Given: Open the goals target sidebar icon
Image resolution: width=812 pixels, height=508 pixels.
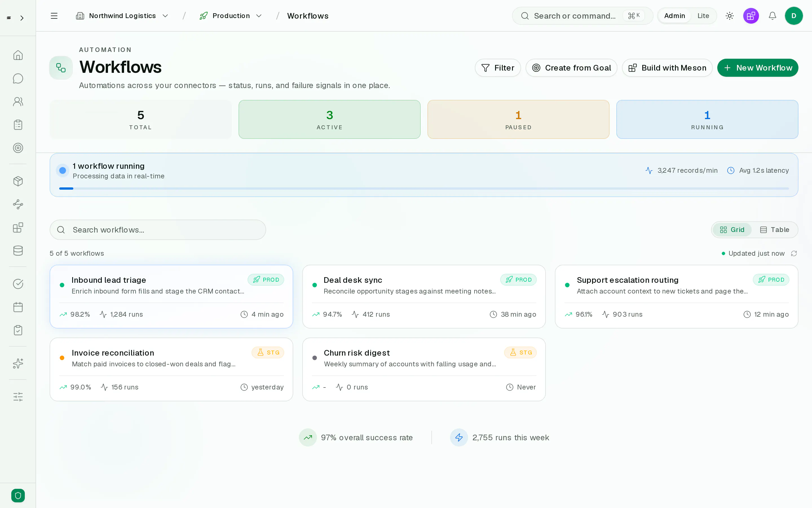Looking at the screenshot, I should click(x=18, y=148).
